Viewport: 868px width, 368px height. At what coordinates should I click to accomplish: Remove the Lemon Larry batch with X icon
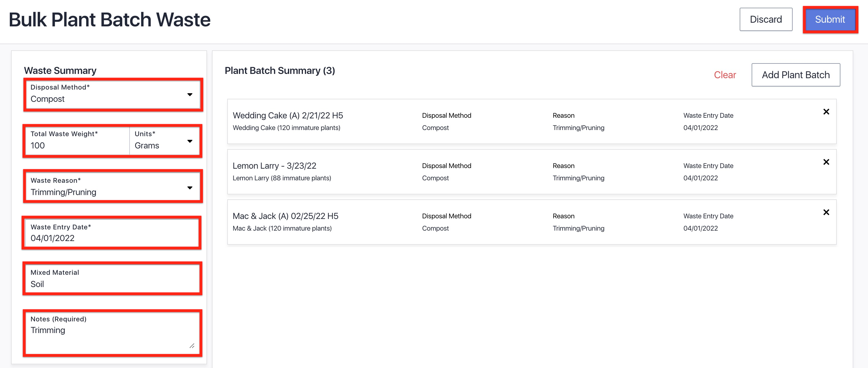(x=826, y=162)
